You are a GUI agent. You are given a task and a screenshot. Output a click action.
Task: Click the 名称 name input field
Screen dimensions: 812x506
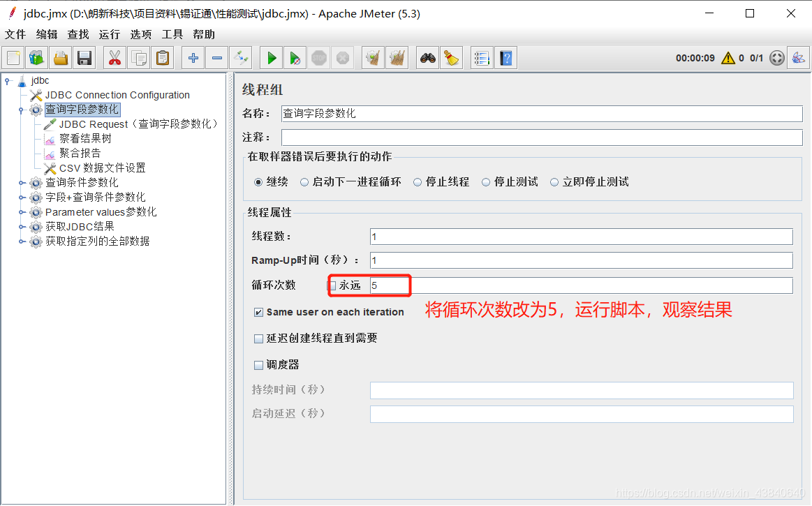[x=542, y=114]
